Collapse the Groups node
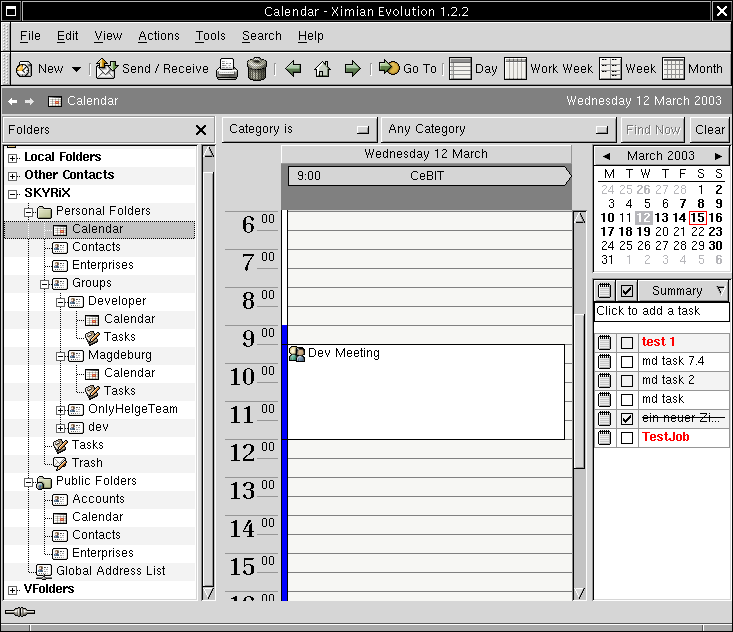733x632 pixels. (44, 284)
